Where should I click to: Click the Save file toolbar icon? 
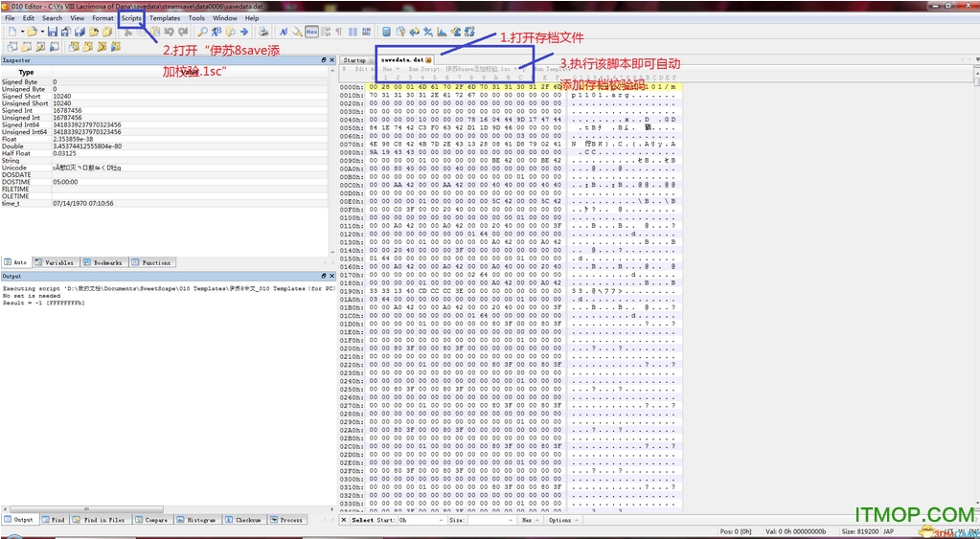53,32
